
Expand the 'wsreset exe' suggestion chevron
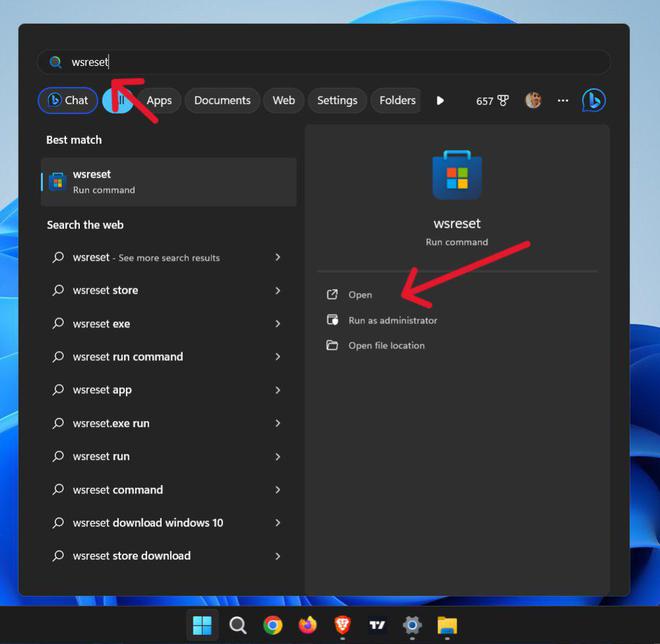tap(277, 324)
